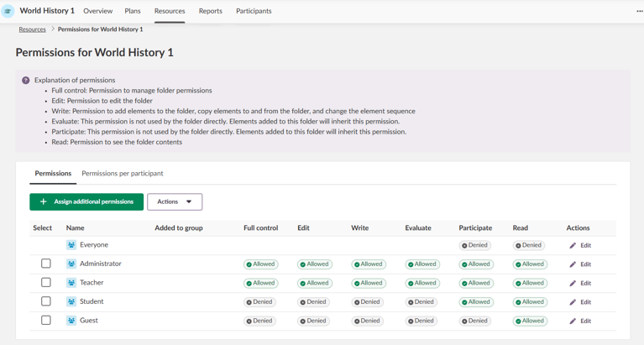Open the three-dot more options menu
644x345 pixels.
pos(639,11)
